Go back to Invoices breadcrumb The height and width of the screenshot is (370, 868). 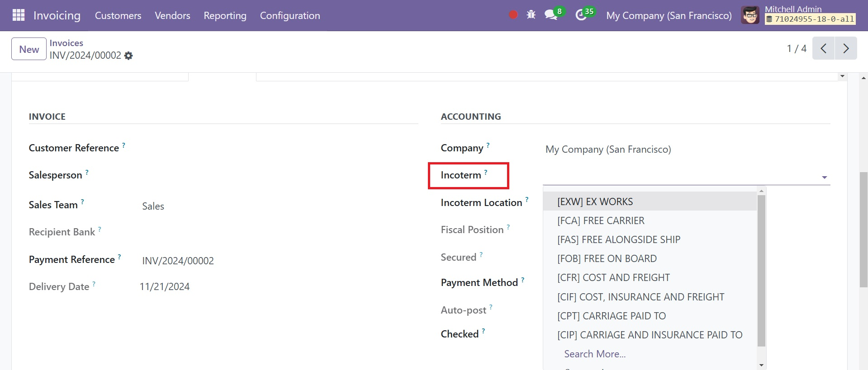pos(66,43)
